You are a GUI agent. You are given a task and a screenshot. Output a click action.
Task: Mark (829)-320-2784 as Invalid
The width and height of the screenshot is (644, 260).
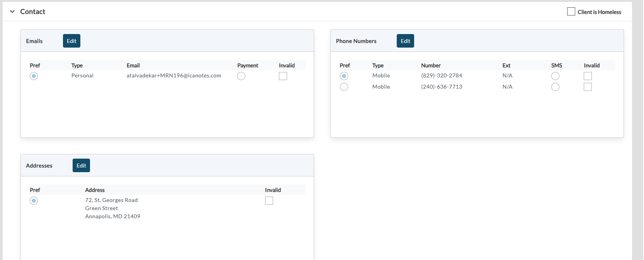588,76
